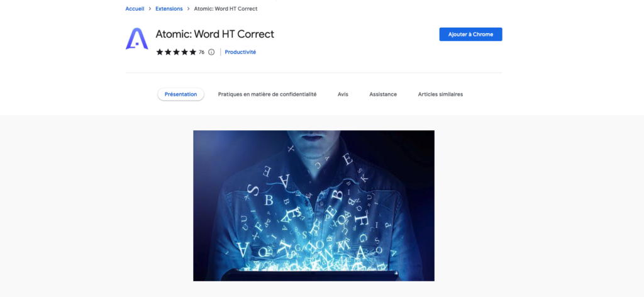
Task: Click the extension promotional screenshot with letters
Action: (x=314, y=206)
